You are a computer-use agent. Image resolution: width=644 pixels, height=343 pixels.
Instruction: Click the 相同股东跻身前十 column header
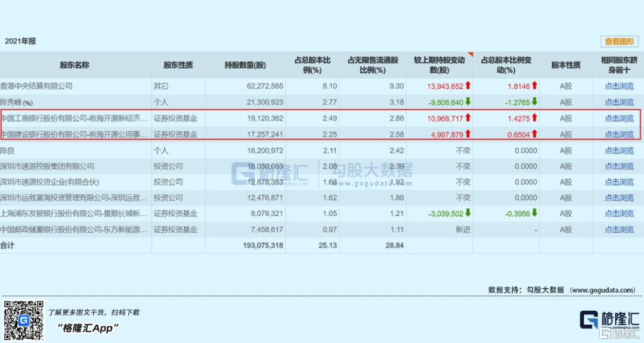(619, 65)
